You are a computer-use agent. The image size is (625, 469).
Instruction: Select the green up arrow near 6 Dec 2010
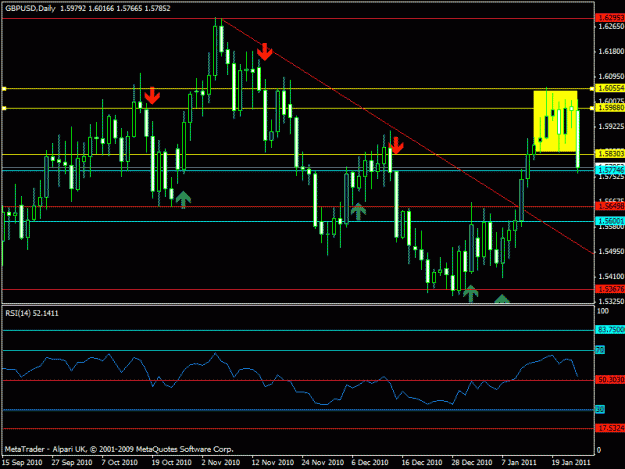(x=358, y=212)
